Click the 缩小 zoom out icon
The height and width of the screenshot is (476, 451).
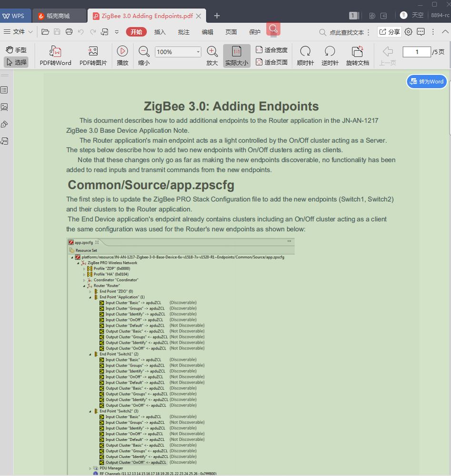coord(144,56)
